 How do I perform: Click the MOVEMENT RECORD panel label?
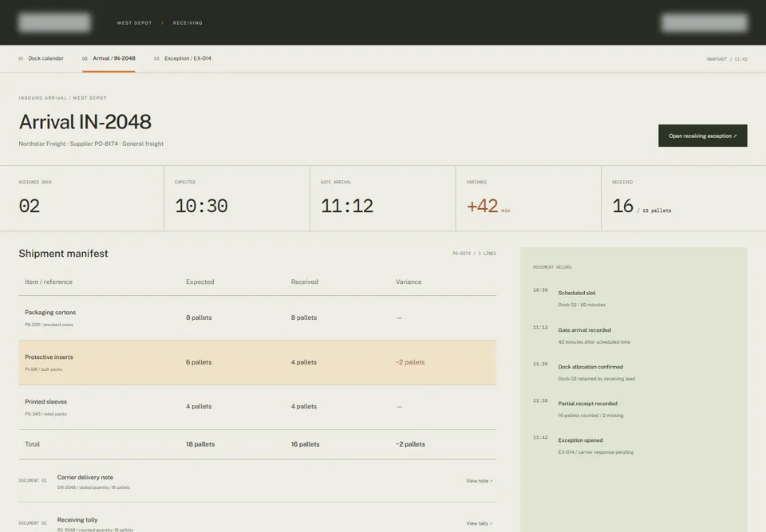pos(552,267)
